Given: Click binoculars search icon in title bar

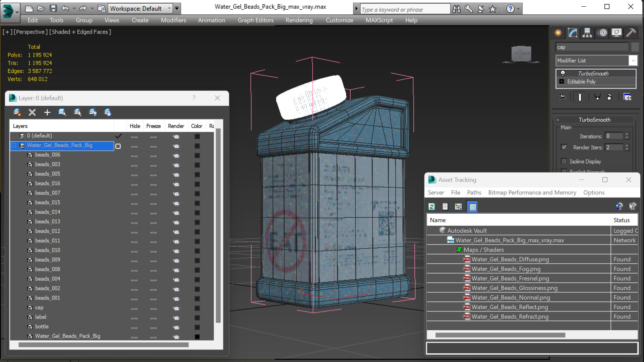Looking at the screenshot, I should point(457,9).
